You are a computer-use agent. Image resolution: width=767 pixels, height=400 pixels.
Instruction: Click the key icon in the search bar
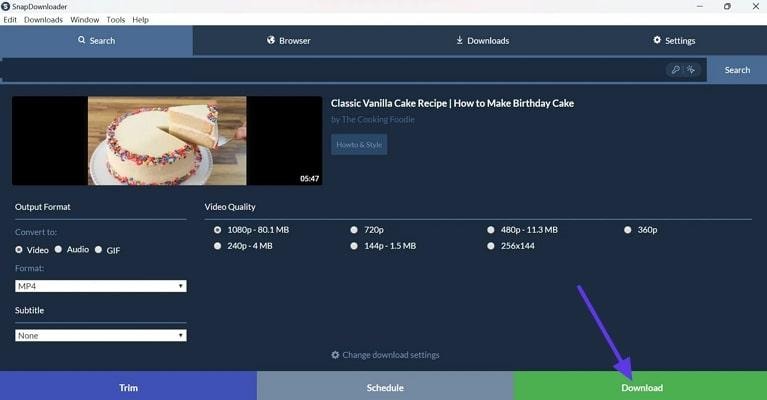point(676,70)
